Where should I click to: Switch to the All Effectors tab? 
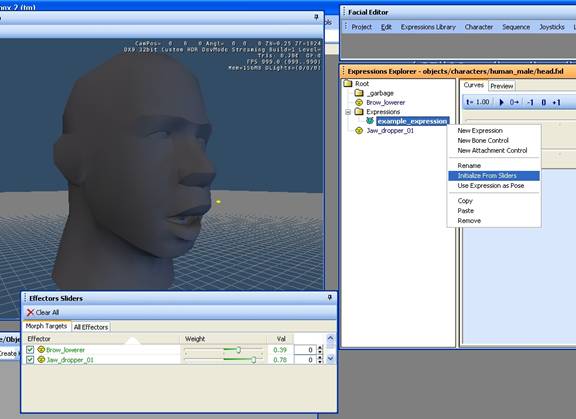91,327
